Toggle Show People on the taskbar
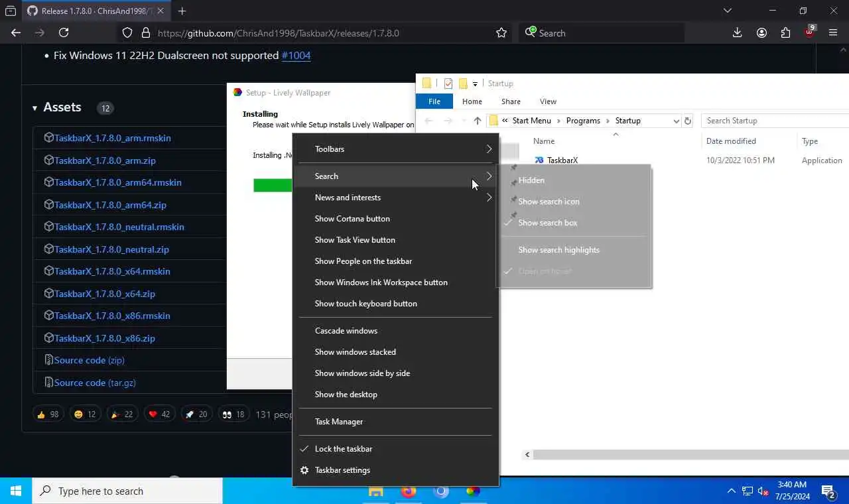Image resolution: width=849 pixels, height=504 pixels. pos(395,261)
